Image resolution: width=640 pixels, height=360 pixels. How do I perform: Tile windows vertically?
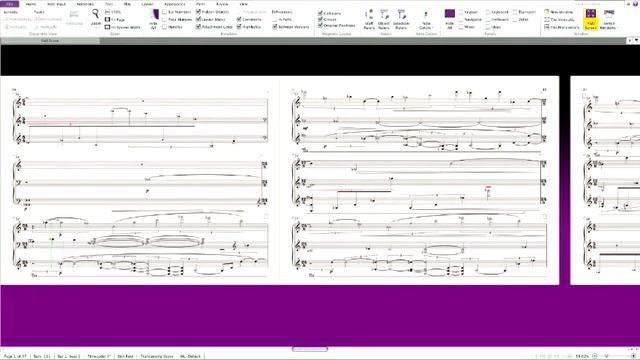[559, 20]
